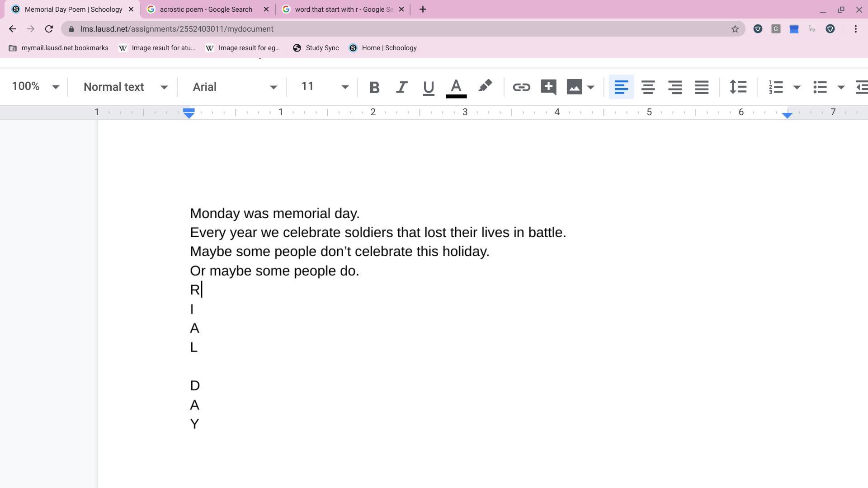Toggle italic formatting

click(x=401, y=87)
